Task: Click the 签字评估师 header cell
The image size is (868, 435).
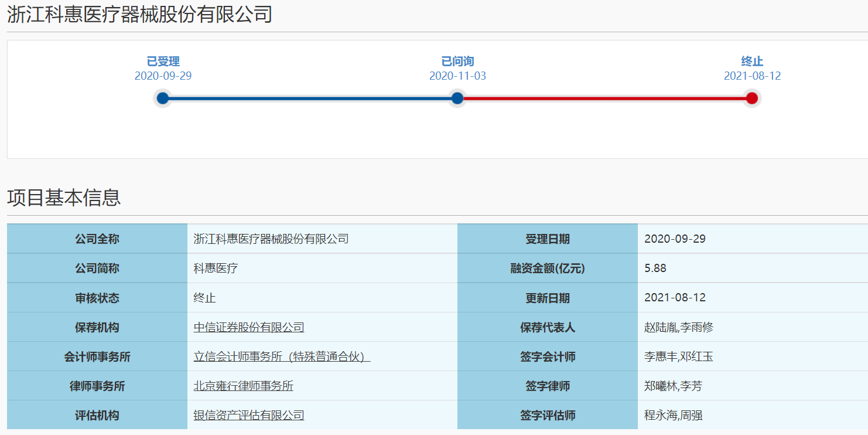Action: [x=548, y=416]
